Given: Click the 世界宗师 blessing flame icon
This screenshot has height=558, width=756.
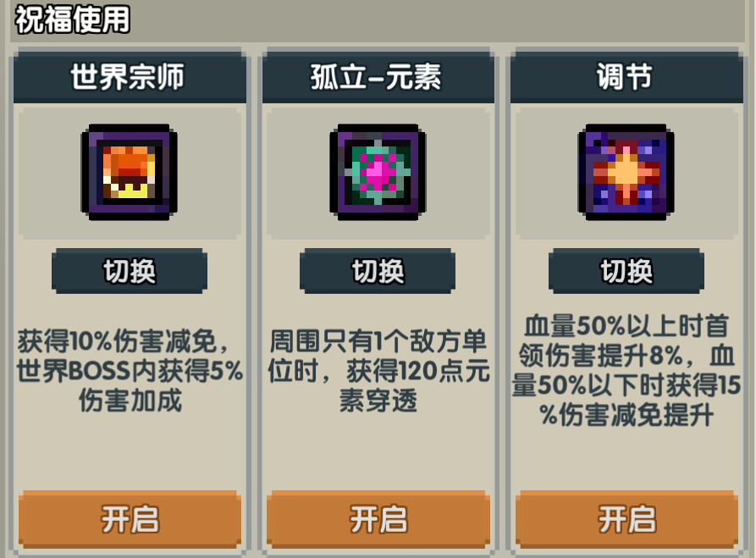Looking at the screenshot, I should point(130,172).
